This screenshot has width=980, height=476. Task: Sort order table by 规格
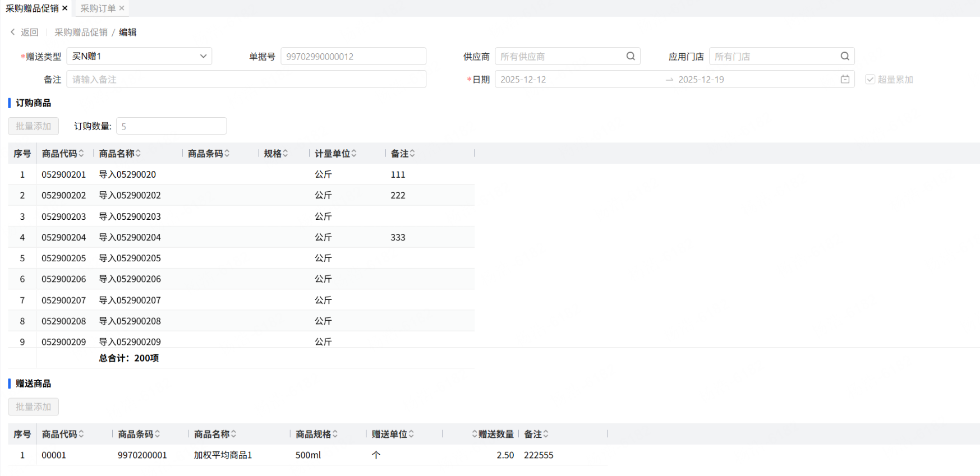click(285, 154)
